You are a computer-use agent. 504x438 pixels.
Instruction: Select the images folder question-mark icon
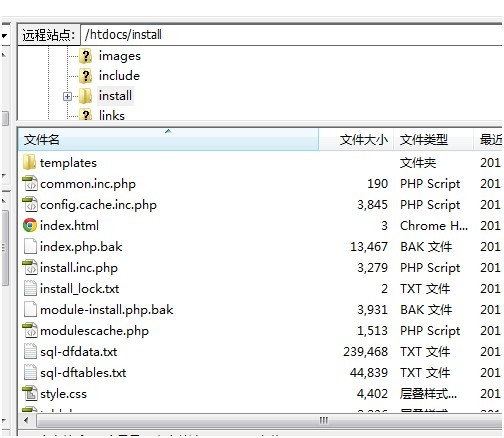click(86, 56)
